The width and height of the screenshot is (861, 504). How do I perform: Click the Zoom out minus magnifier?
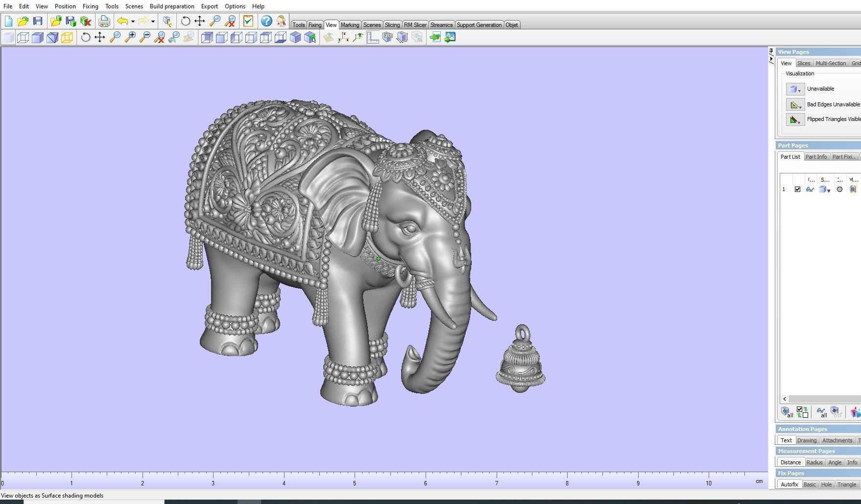(x=144, y=37)
